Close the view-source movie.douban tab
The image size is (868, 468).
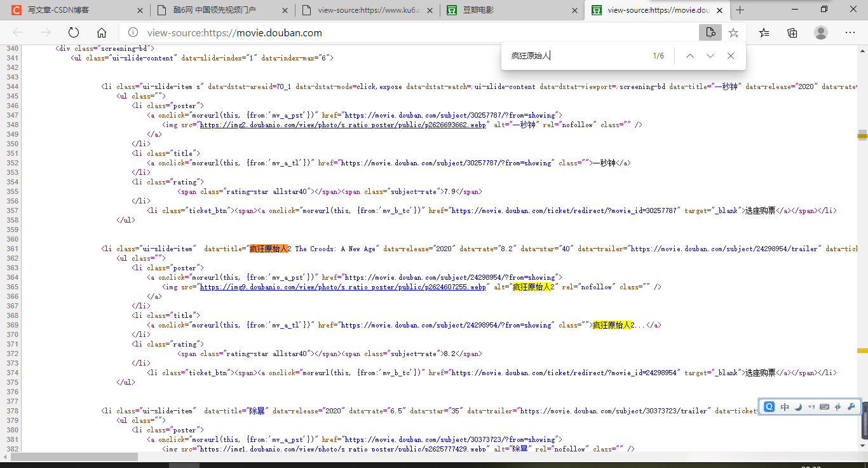(720, 10)
